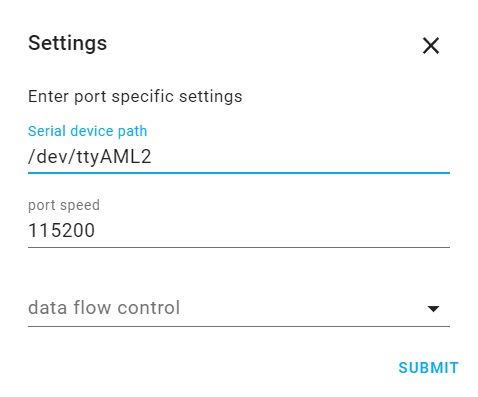Viewport: 478px width, 397px height.
Task: Click the SUBMIT button
Action: [428, 368]
